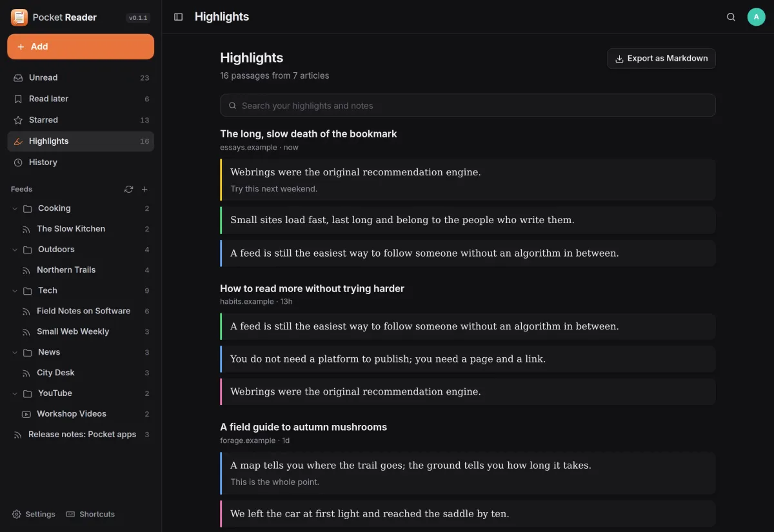Add a new feed with plus icon

click(144, 189)
